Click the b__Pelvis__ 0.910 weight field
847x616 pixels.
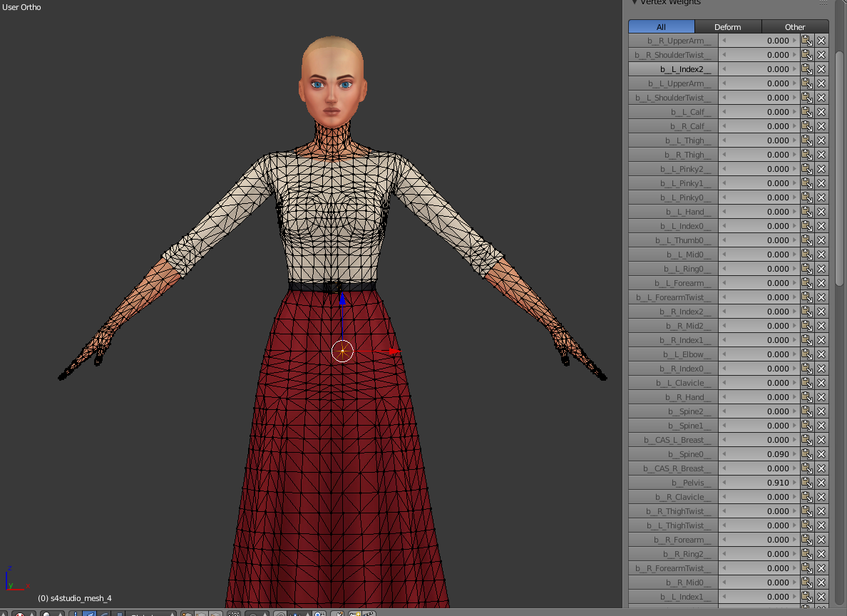coord(759,483)
